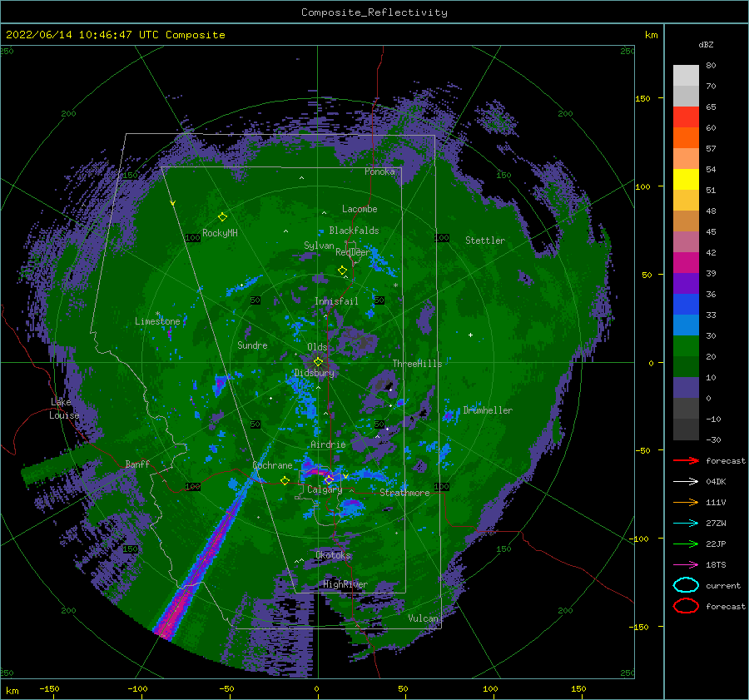Click the HighRiver label on map

[x=345, y=584]
